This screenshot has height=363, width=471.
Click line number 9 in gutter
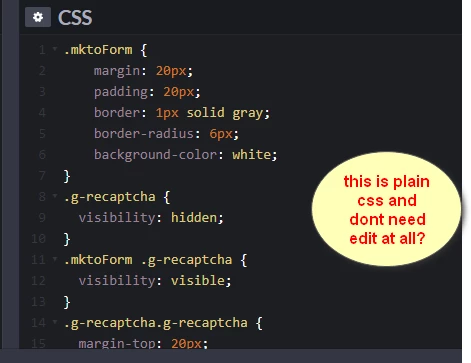pos(42,218)
